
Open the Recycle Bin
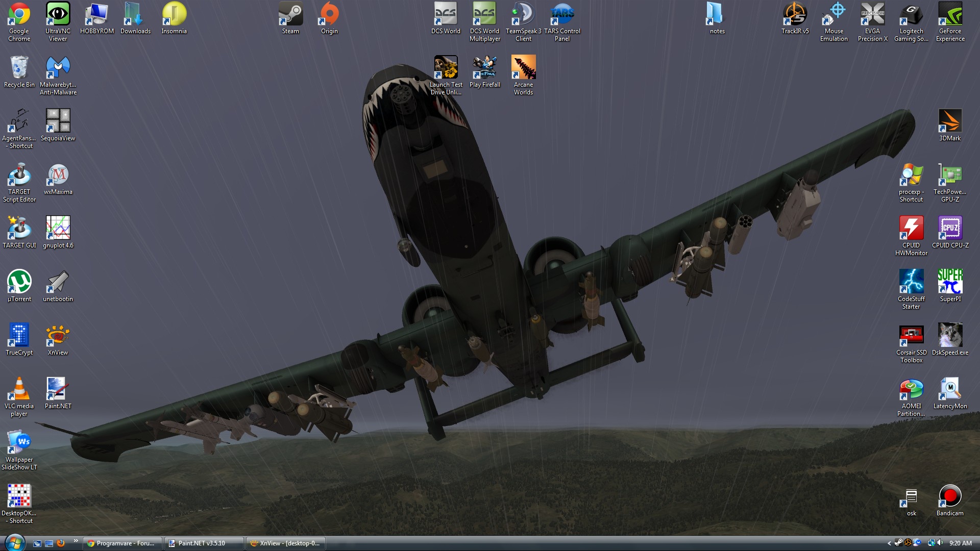tap(19, 68)
